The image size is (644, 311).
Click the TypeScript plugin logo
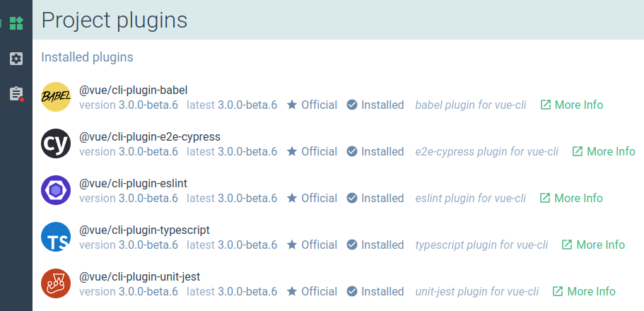pos(56,237)
